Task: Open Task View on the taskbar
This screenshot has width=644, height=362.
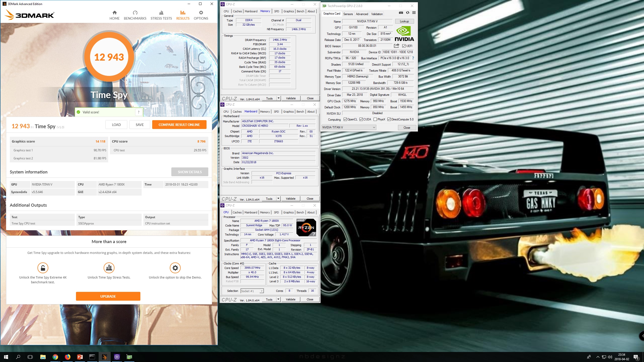Action: 30,357
